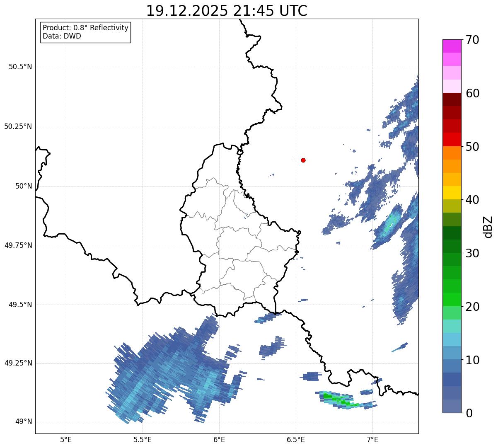Viewport: 498px width, 448px height.
Task: Click the "49°N" latitude label
Action: (x=24, y=422)
